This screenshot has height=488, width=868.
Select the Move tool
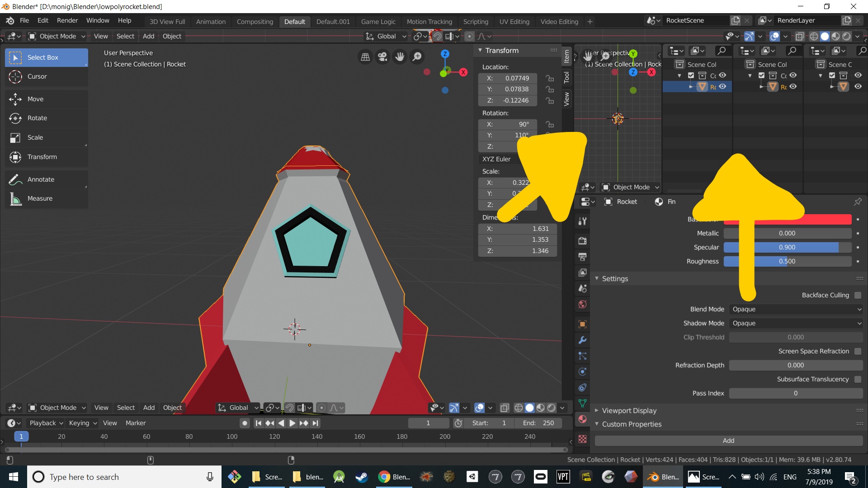pos(35,99)
